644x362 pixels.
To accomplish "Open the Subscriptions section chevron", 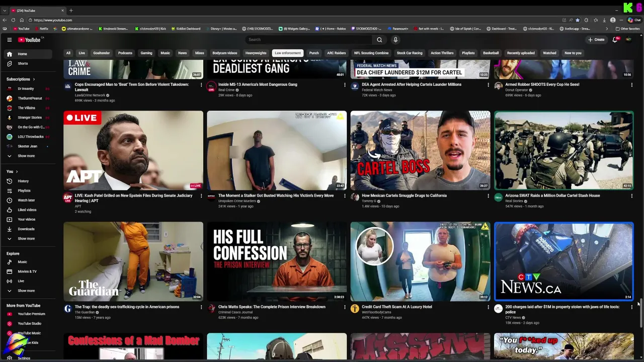I will click(34, 79).
